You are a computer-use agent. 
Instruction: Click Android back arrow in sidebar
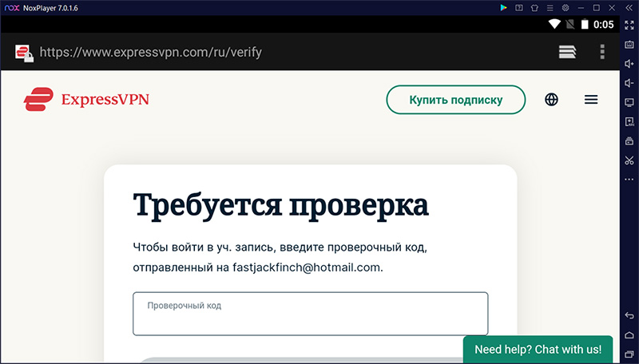(629, 315)
